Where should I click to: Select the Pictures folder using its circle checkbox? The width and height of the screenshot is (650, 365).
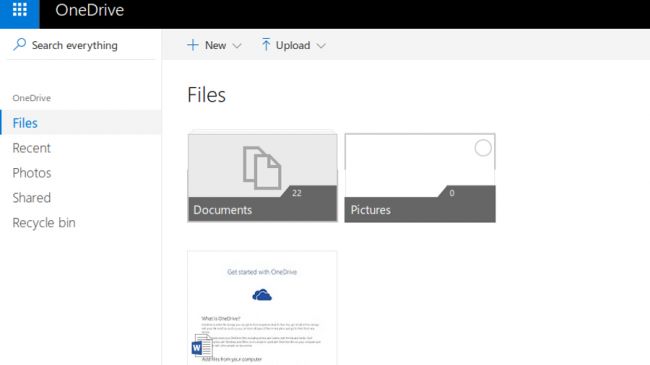point(483,148)
